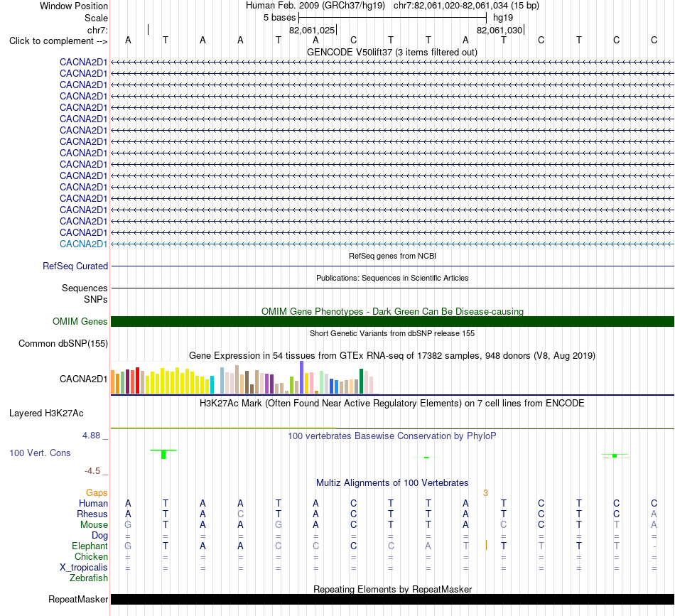Click the light blue CACNA2D1 transcript arrow line
The width and height of the screenshot is (675, 616).
pos(392,244)
